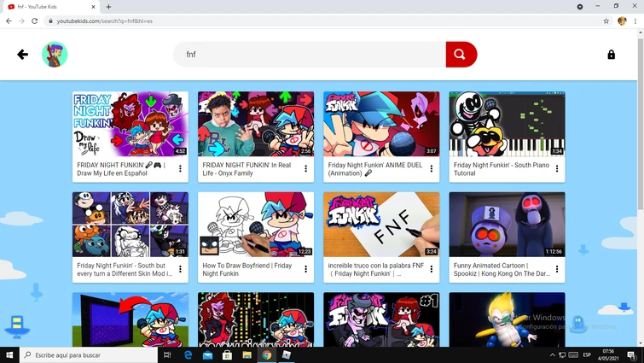This screenshot has height=363, width=644.
Task: Click Windows taskbar search box
Action: pos(89,354)
